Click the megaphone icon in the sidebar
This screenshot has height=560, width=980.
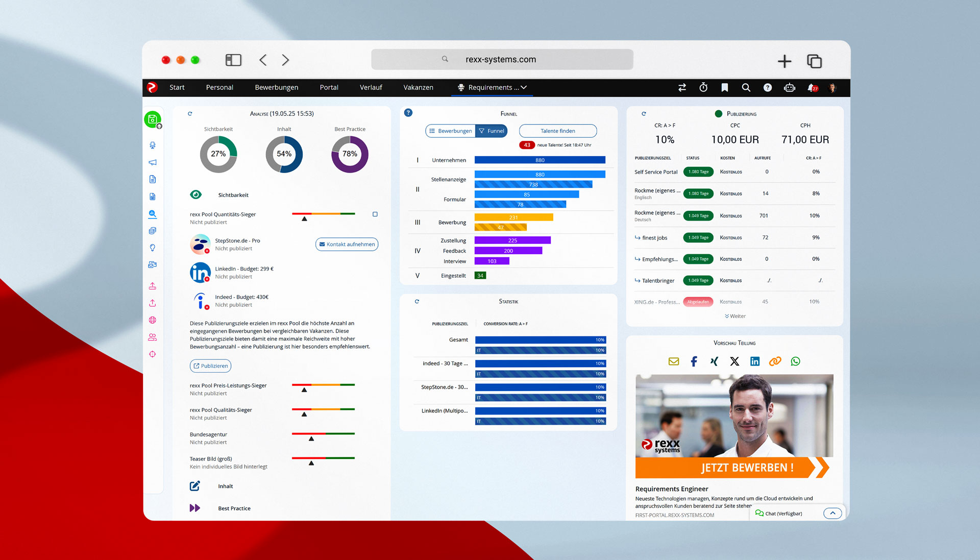[x=152, y=162]
